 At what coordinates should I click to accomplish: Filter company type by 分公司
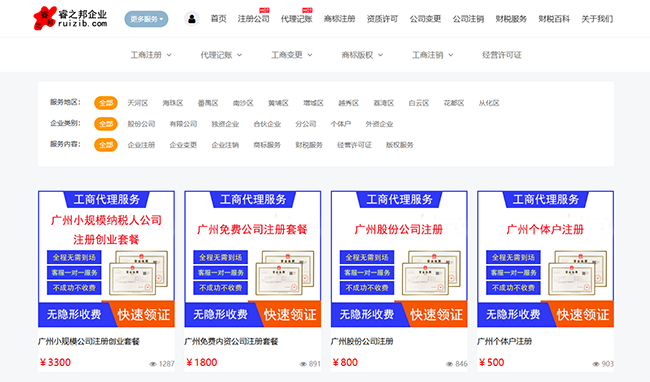[x=306, y=124]
